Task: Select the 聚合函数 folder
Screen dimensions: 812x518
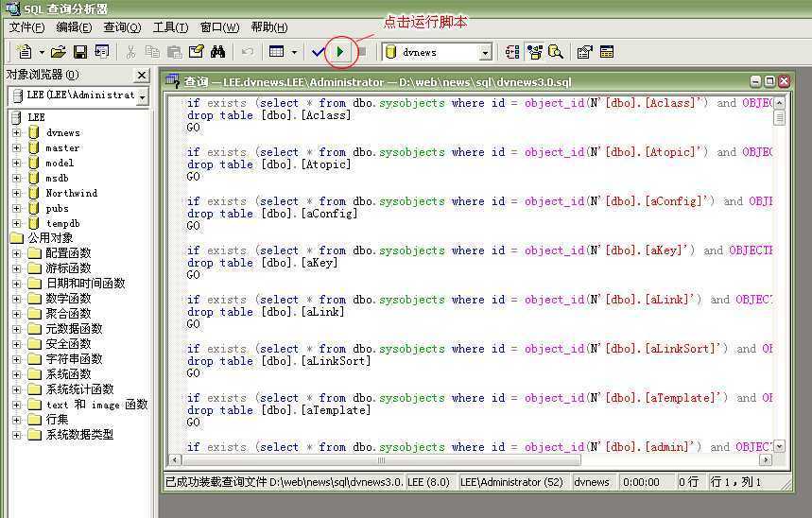Action: tap(68, 314)
